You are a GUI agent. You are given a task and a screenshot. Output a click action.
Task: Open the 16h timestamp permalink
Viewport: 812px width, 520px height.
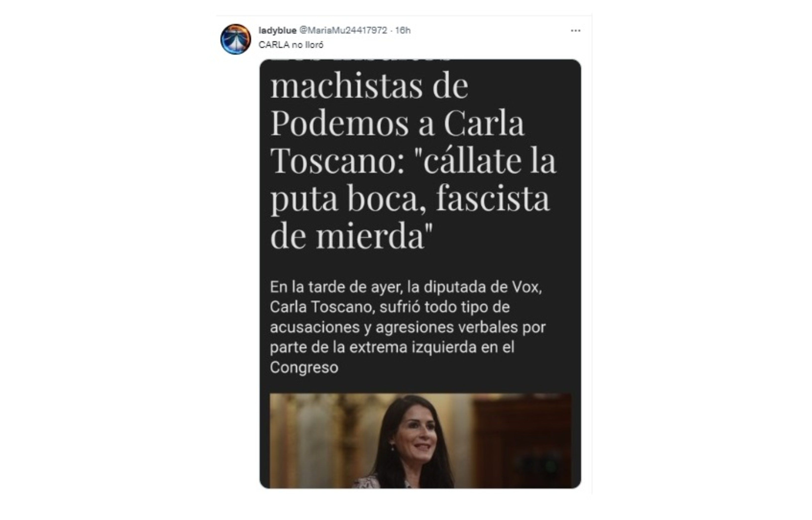coord(403,30)
